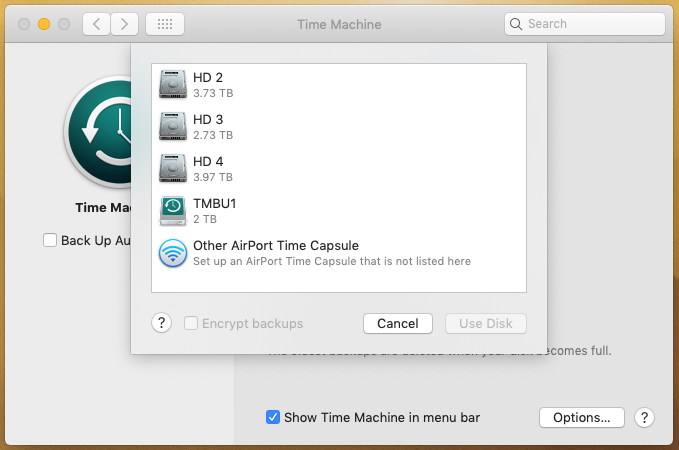This screenshot has width=679, height=450.
Task: Go forward with the right arrow button
Action: pos(124,24)
